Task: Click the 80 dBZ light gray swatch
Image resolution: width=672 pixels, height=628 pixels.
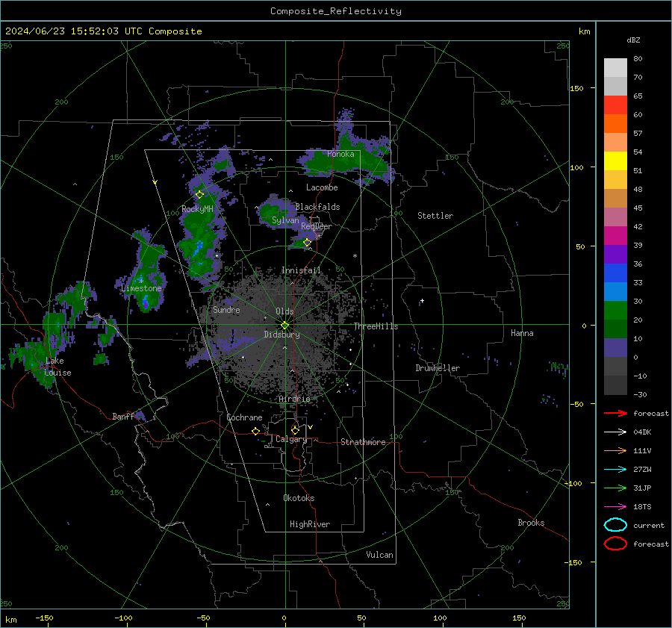Action: tap(615, 67)
